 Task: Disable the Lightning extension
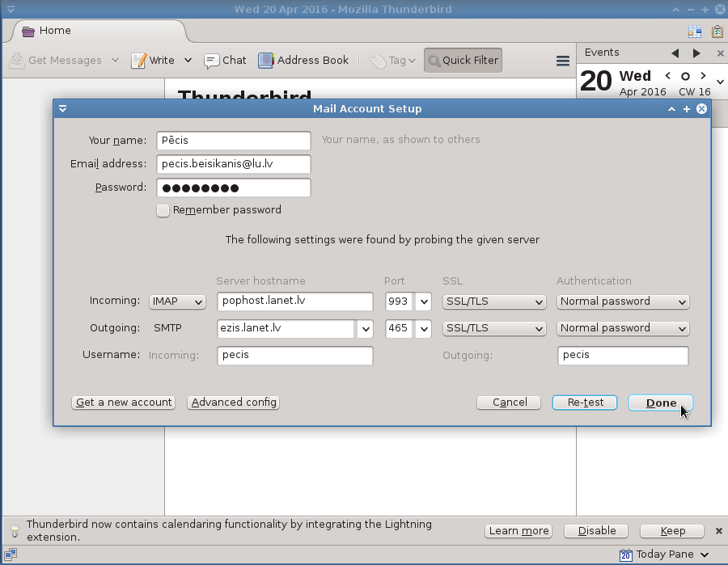[x=596, y=531]
